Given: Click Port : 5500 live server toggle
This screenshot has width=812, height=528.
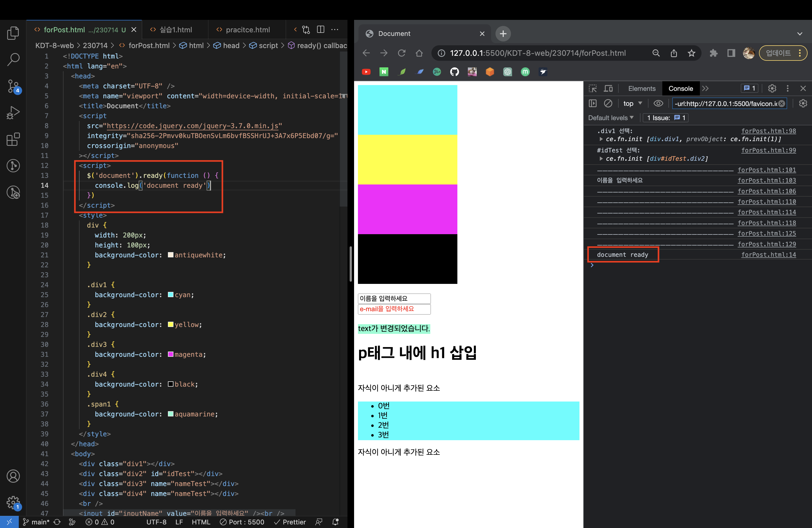Looking at the screenshot, I should (242, 522).
